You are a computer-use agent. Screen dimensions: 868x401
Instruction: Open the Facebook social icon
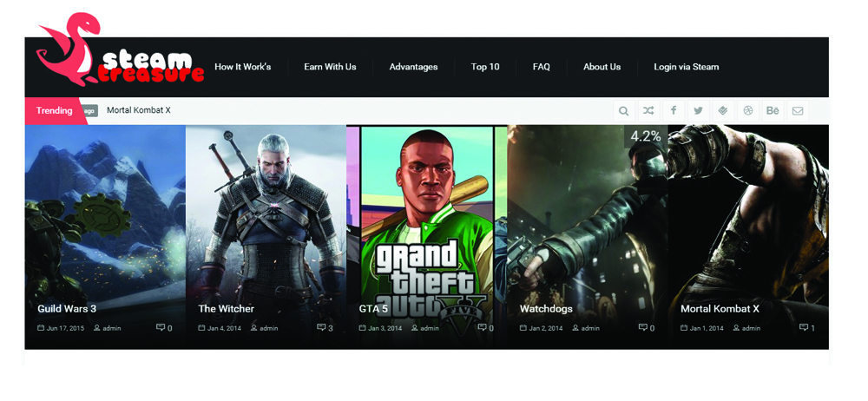click(x=674, y=111)
